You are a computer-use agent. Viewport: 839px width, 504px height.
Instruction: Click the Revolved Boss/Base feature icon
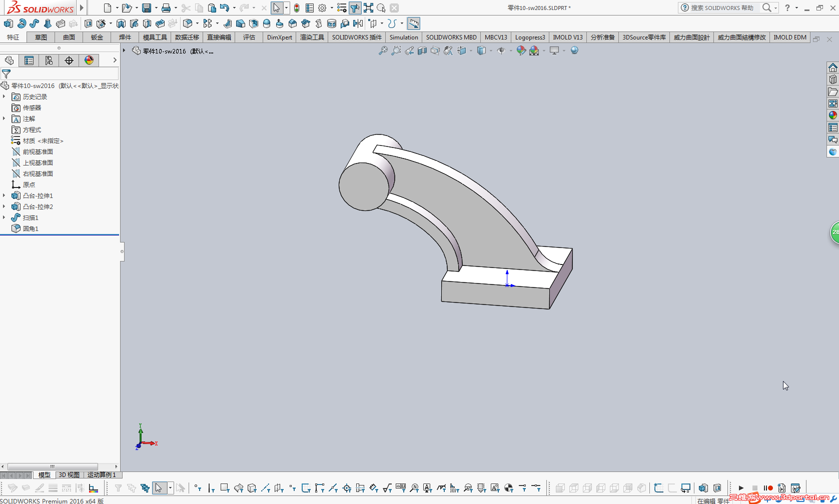click(22, 23)
